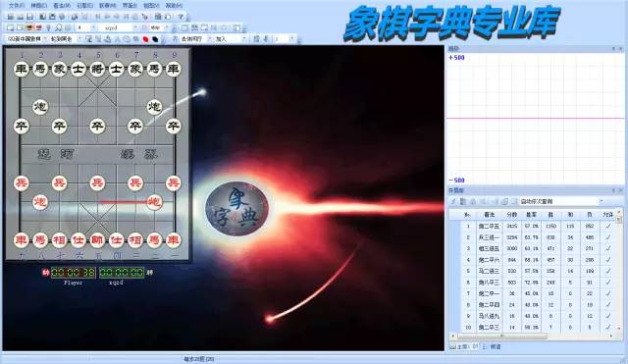Toggle allow checkmark for row 9 马八进九
628x364 pixels.
pyautogui.click(x=608, y=316)
